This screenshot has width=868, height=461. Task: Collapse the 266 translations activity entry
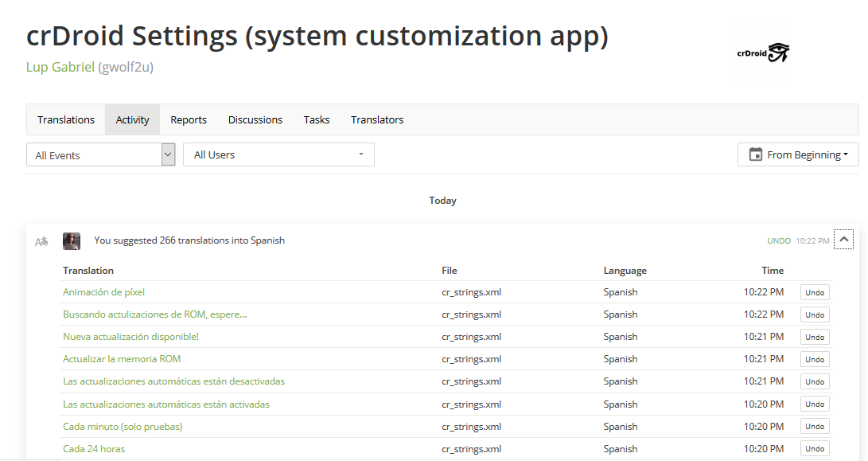(843, 240)
